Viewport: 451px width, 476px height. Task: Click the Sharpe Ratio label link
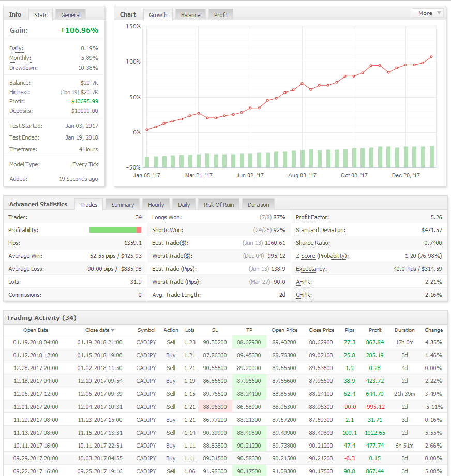point(312,243)
